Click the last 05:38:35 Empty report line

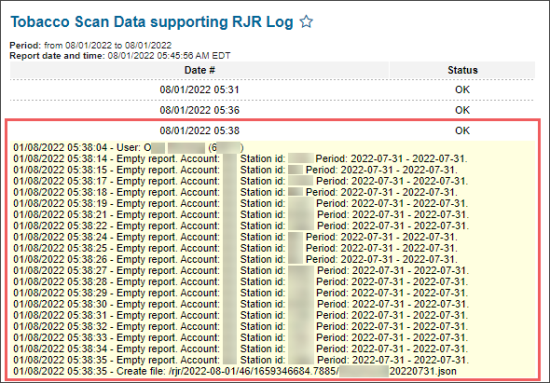click(241, 360)
